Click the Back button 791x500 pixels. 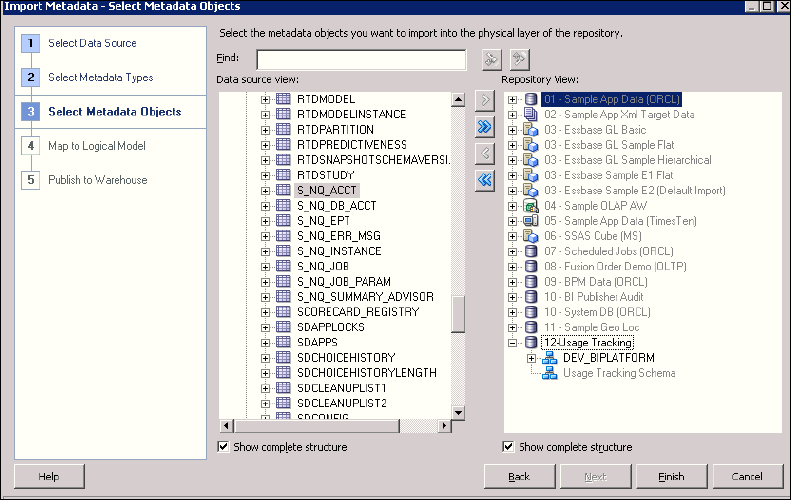pos(519,476)
